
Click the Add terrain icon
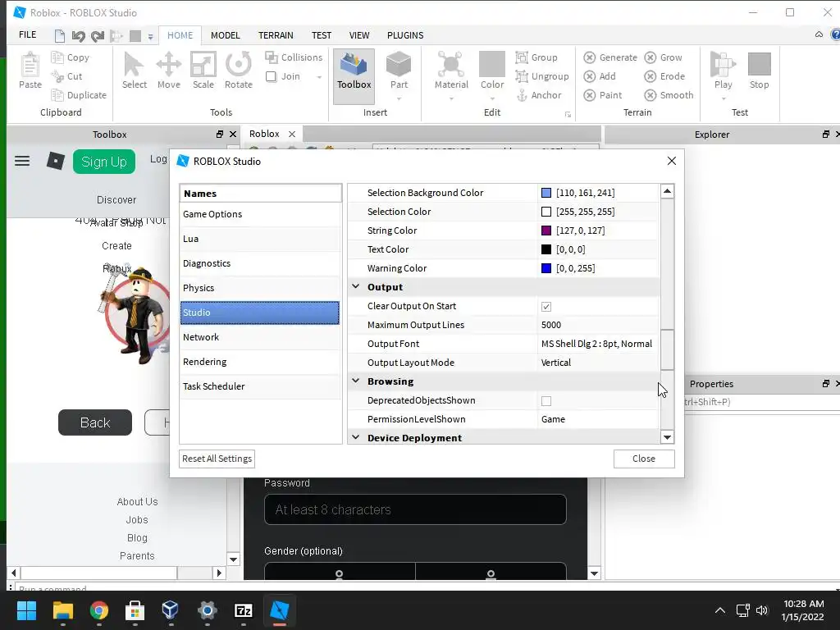589,76
